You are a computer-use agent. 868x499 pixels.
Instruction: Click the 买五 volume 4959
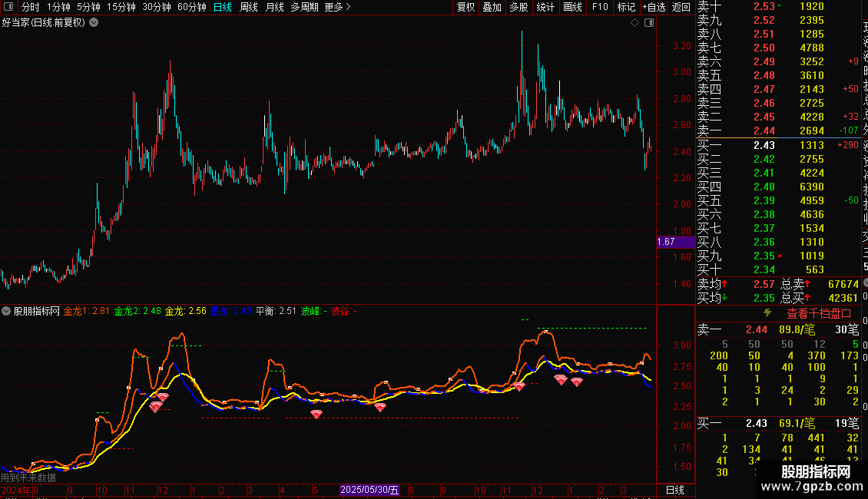[812, 200]
